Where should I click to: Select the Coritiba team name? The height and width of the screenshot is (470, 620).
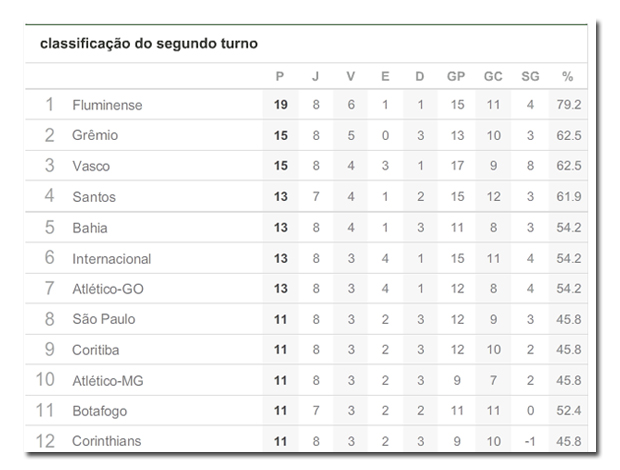(98, 350)
